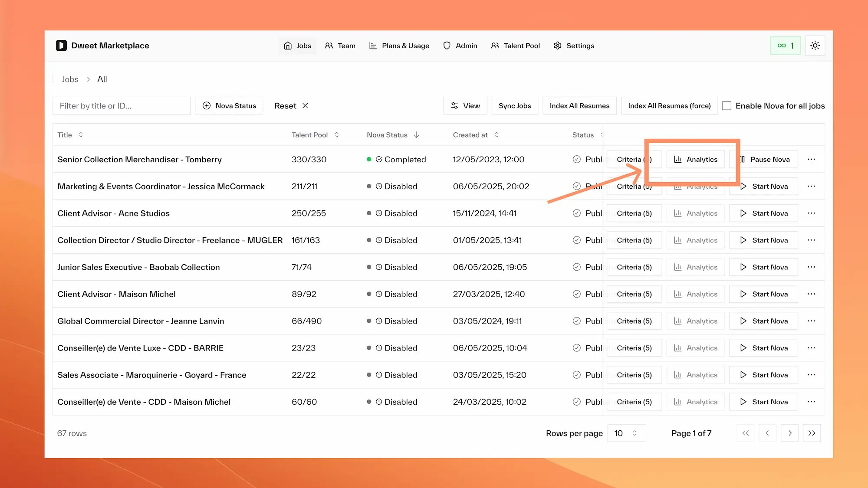Screen dimensions: 868x488
Task: Enable Nova for all jobs
Action: click(x=727, y=105)
